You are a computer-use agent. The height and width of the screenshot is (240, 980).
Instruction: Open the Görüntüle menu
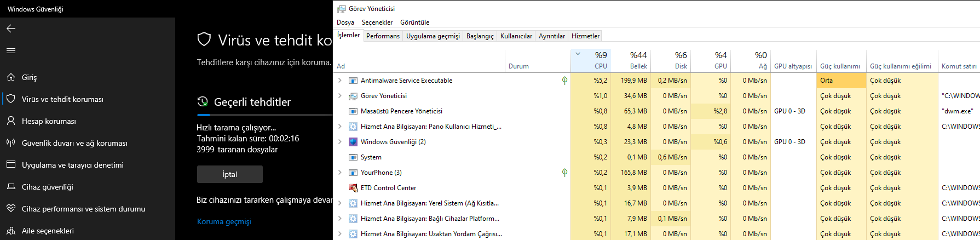click(415, 22)
